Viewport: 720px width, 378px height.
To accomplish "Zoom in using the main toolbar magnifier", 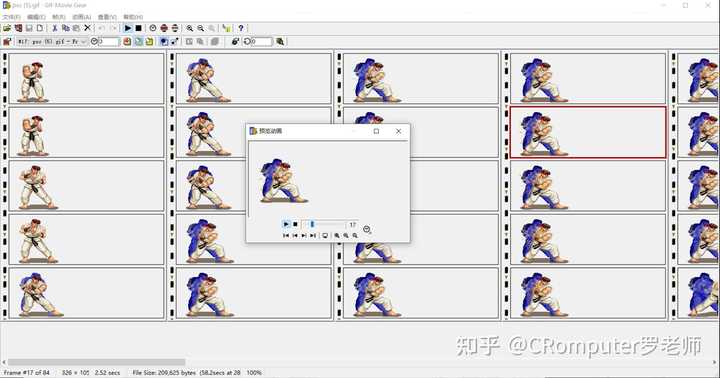I will [x=190, y=28].
